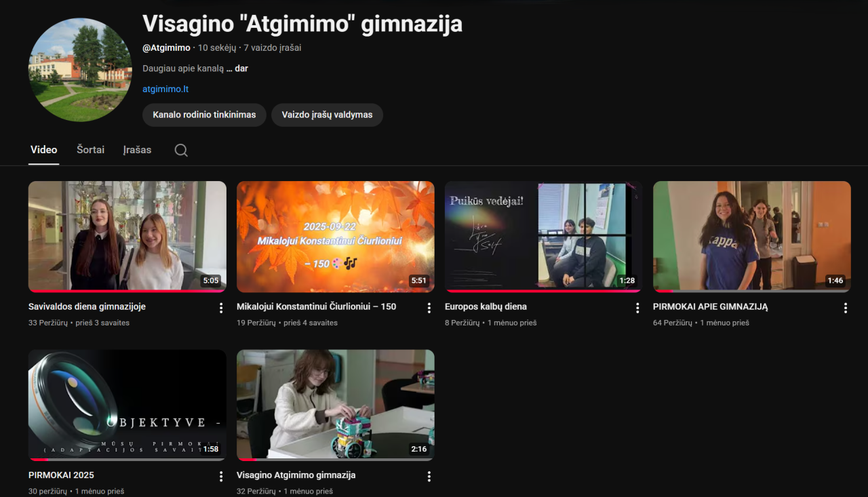Image resolution: width=868 pixels, height=497 pixels.
Task: Open the atgimimo.lt website link
Action: (165, 89)
